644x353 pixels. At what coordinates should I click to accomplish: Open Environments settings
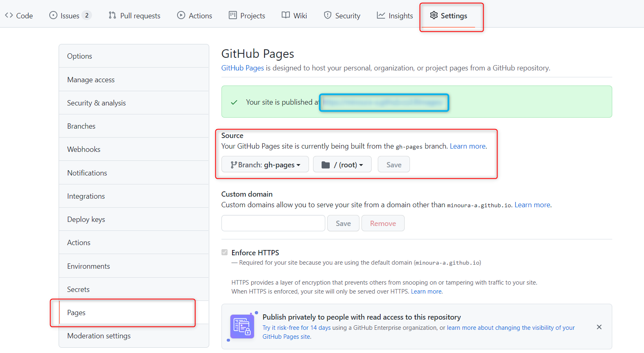(134, 266)
